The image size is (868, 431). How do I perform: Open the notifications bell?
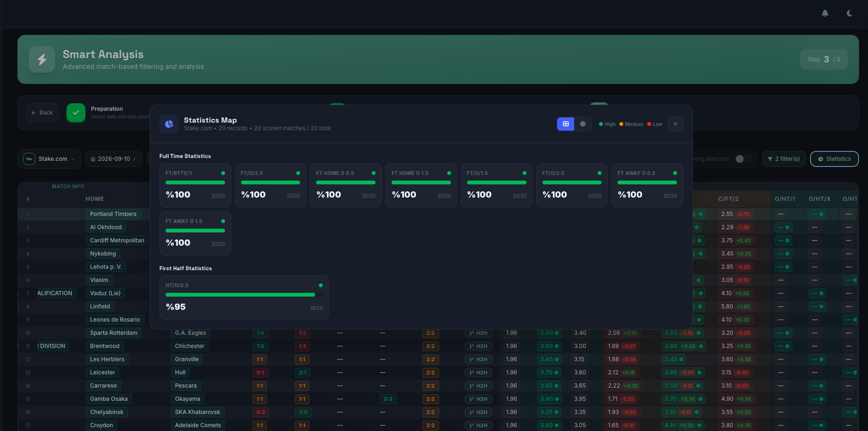point(825,13)
